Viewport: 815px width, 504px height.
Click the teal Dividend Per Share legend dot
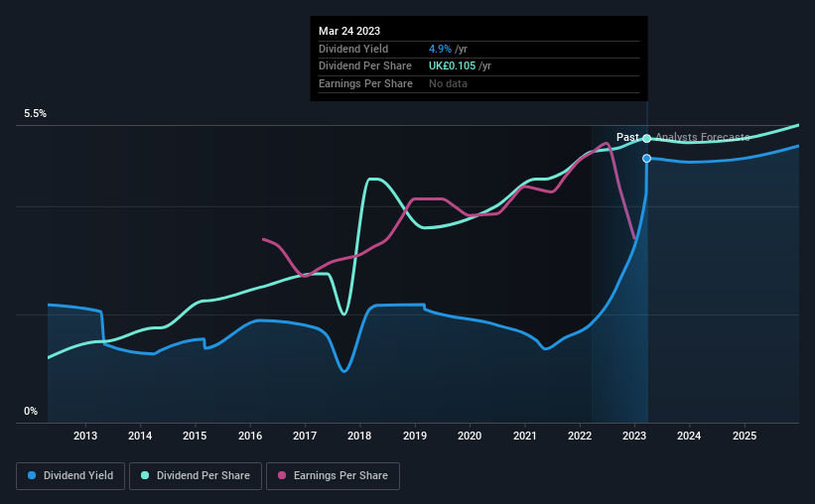click(145, 475)
